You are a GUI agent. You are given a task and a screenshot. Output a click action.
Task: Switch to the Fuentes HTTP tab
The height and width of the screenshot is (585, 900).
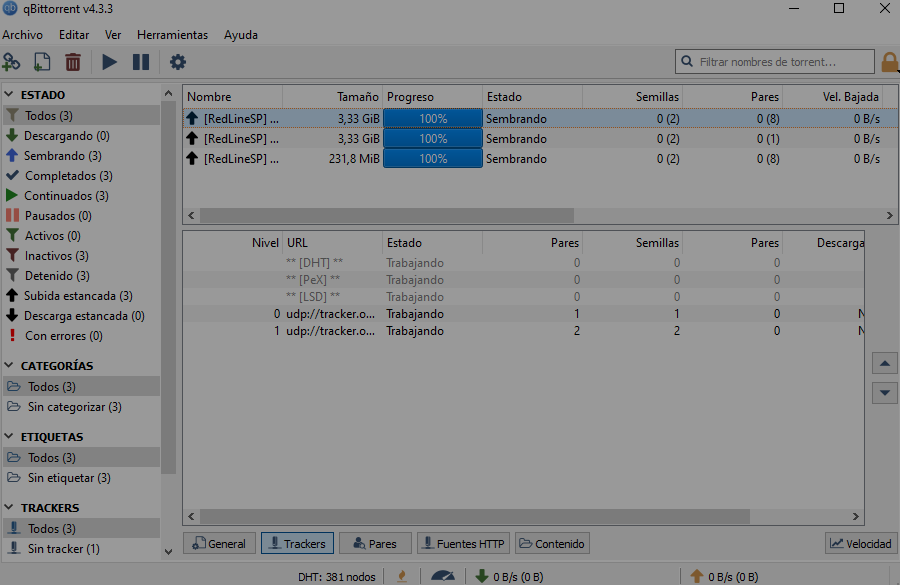(463, 544)
